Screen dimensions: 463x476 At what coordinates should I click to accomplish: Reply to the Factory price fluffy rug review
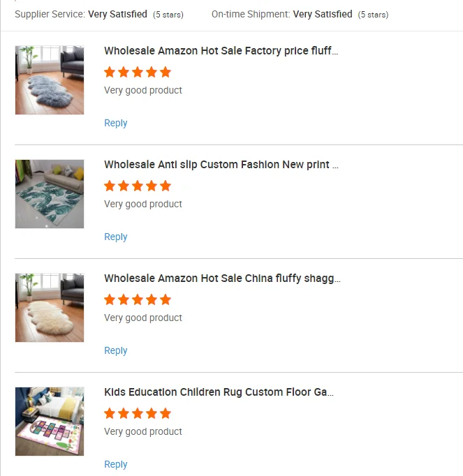pyautogui.click(x=116, y=123)
